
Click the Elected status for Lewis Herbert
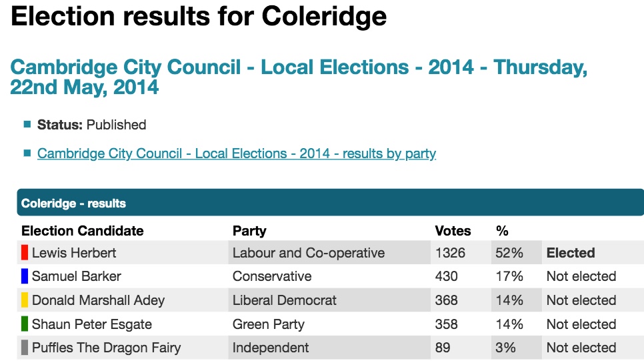coord(571,253)
